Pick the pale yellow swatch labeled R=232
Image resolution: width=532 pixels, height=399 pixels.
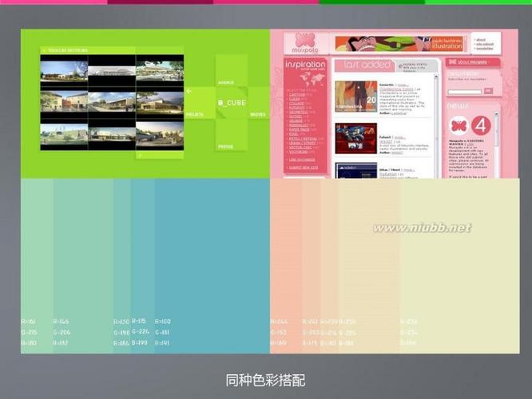460,266
